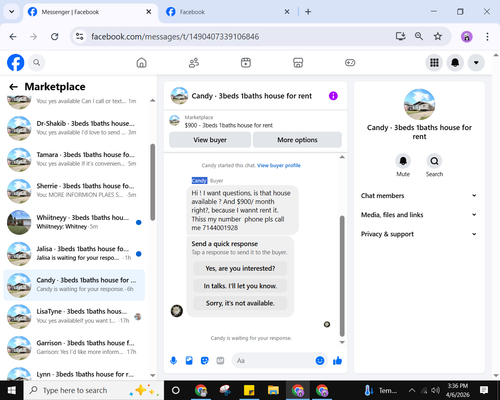Open the emoji picker in message box
The height and width of the screenshot is (400, 500).
tap(320, 360)
